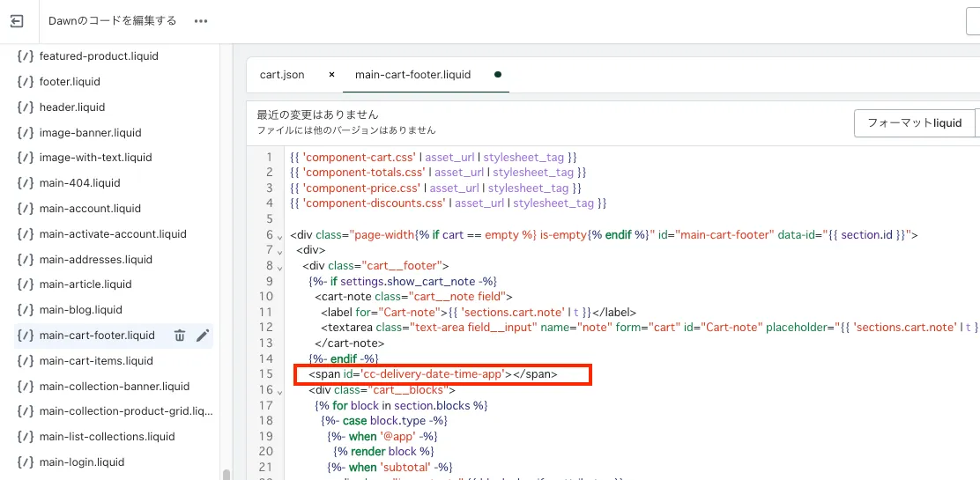Click unsaved dot on main-cart-footer.liquid tab
The height and width of the screenshot is (480, 980).
498,75
